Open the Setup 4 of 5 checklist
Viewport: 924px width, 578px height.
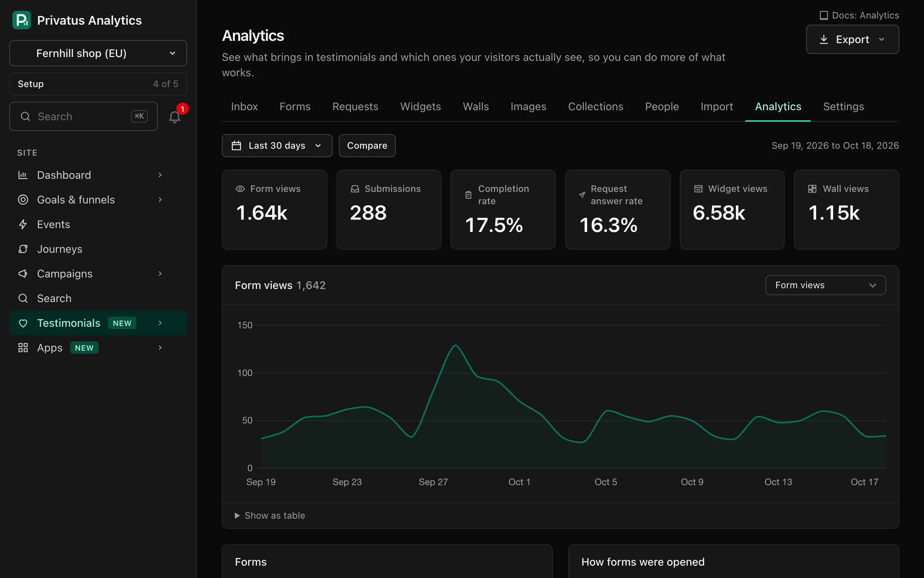click(98, 84)
